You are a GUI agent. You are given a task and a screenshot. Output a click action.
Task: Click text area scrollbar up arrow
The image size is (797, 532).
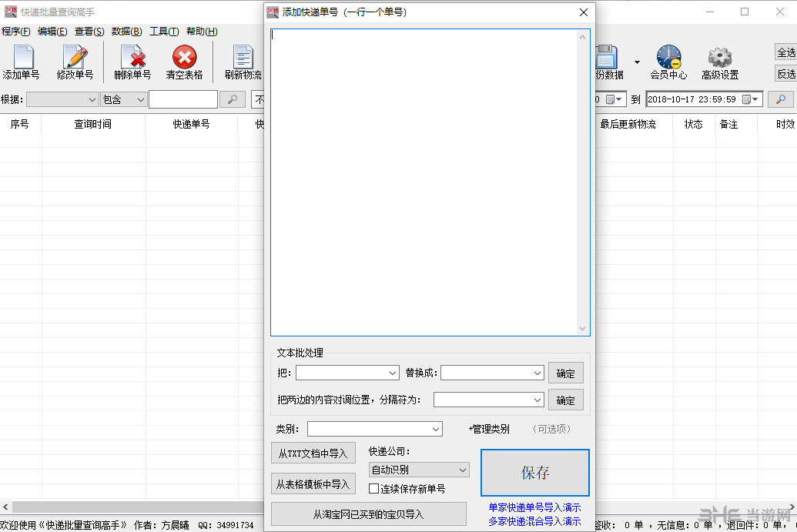coord(582,37)
